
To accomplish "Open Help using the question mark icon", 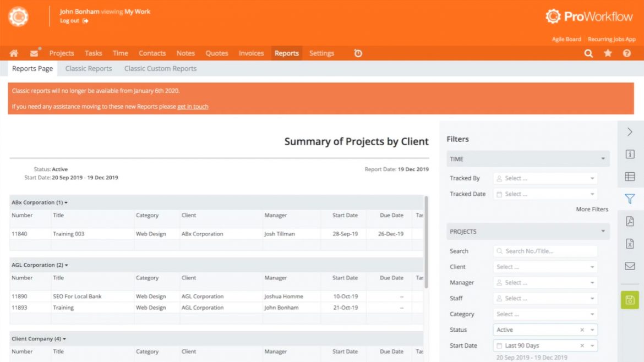I will (x=625, y=53).
